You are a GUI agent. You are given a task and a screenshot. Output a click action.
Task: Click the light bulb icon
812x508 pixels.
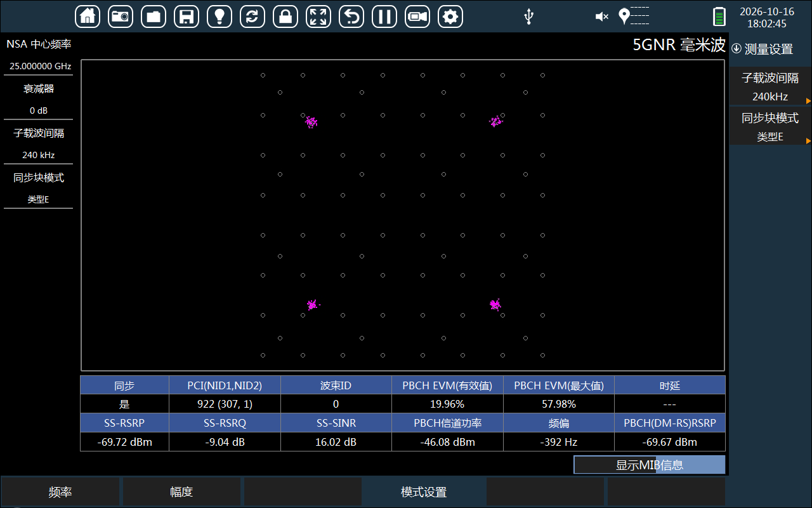pyautogui.click(x=219, y=17)
